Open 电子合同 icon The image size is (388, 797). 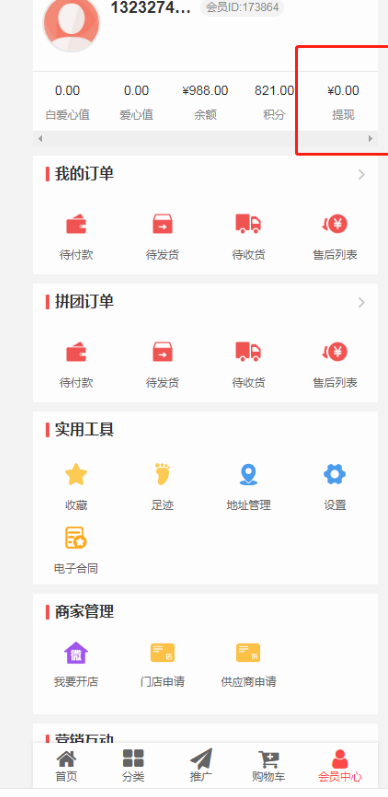pos(76,538)
